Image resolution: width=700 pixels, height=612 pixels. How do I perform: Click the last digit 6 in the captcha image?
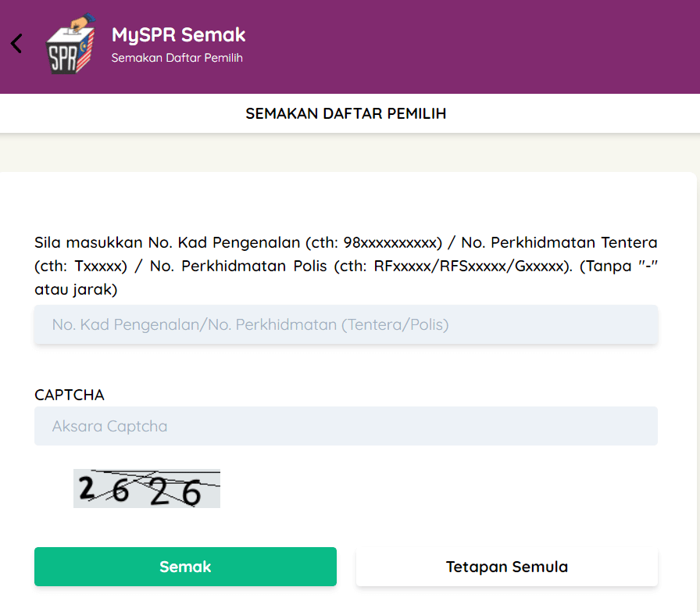(x=191, y=492)
